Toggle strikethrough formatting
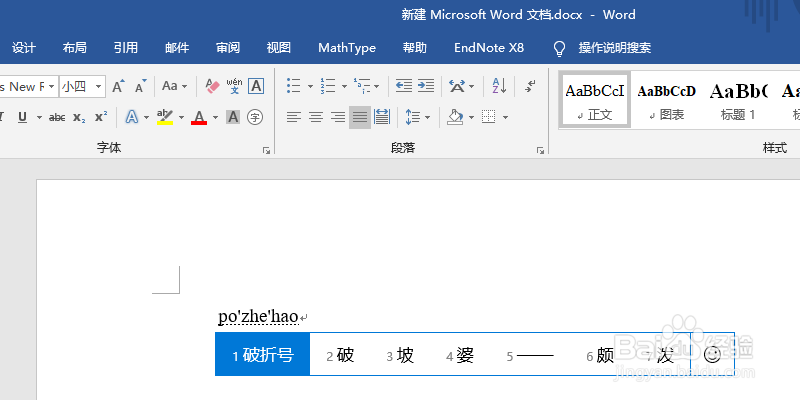 [x=57, y=117]
